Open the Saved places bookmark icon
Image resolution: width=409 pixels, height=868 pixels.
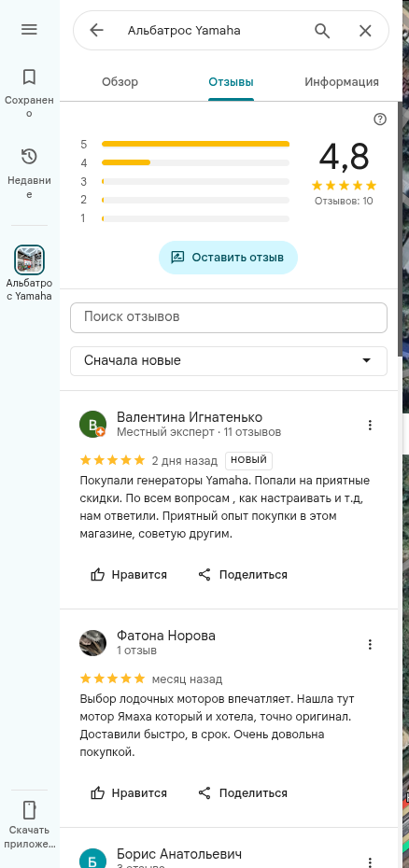tap(29, 77)
